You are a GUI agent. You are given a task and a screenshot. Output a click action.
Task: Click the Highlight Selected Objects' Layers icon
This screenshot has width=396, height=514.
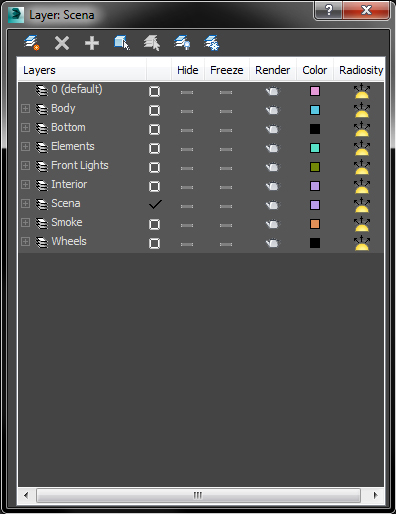[x=152, y=43]
